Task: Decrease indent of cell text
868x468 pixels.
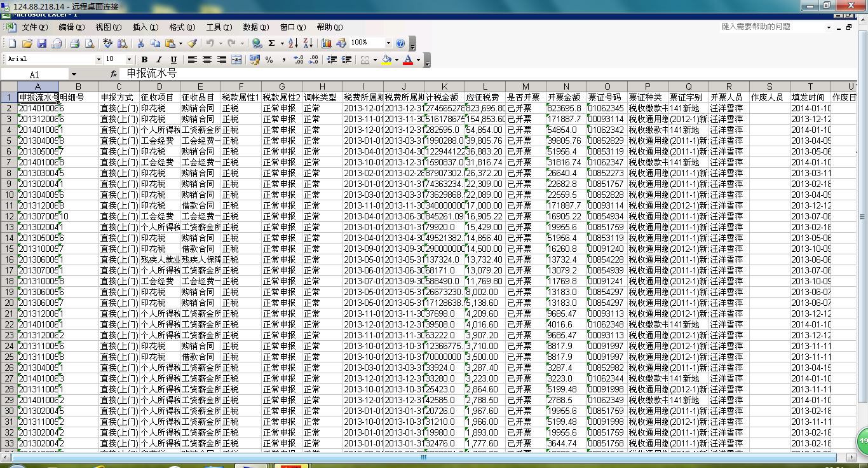Action: (332, 60)
